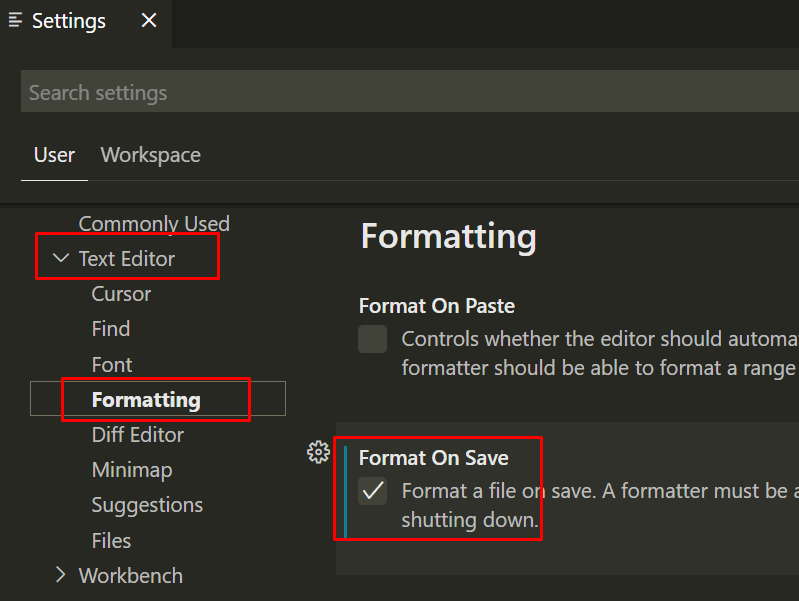Open the Find settings section
Image resolution: width=799 pixels, height=601 pixels.
(111, 329)
